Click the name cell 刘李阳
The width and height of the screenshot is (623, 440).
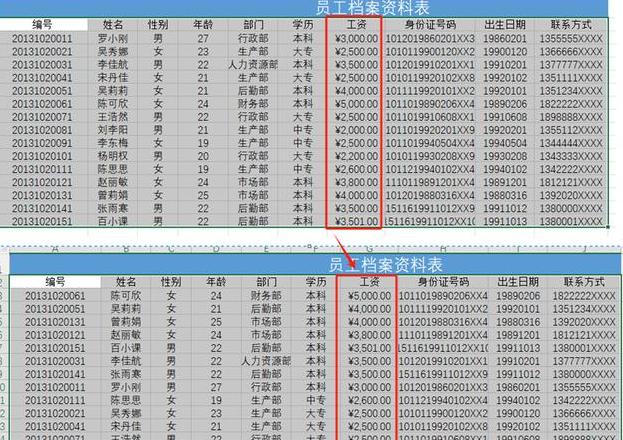pyautogui.click(x=112, y=130)
